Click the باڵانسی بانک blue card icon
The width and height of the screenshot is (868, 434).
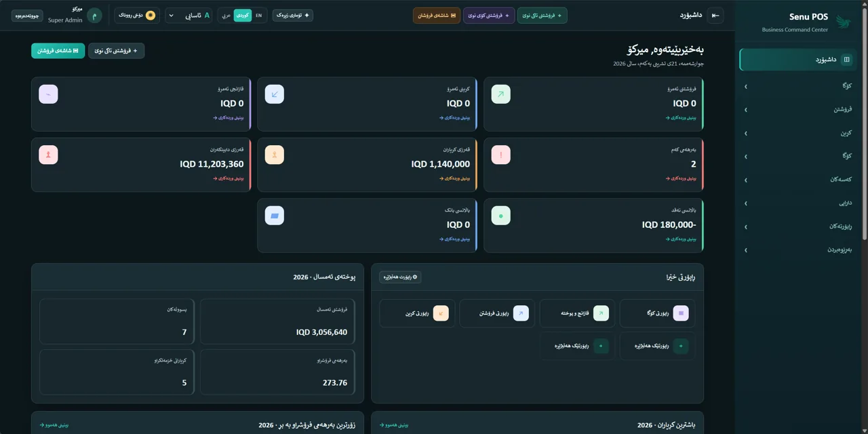(274, 216)
